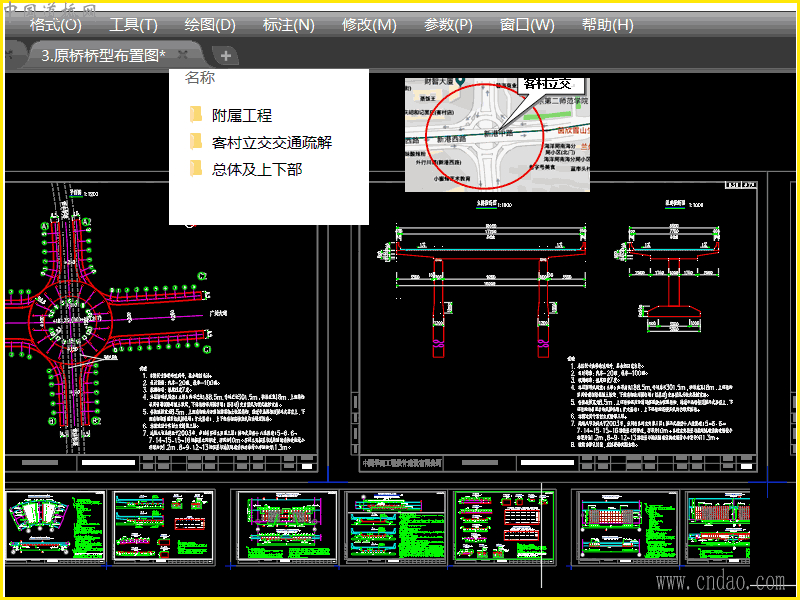Viewport: 800px width, 600px height.
Task: Click the single-pier bridge cross-section drawing
Action: (671, 278)
